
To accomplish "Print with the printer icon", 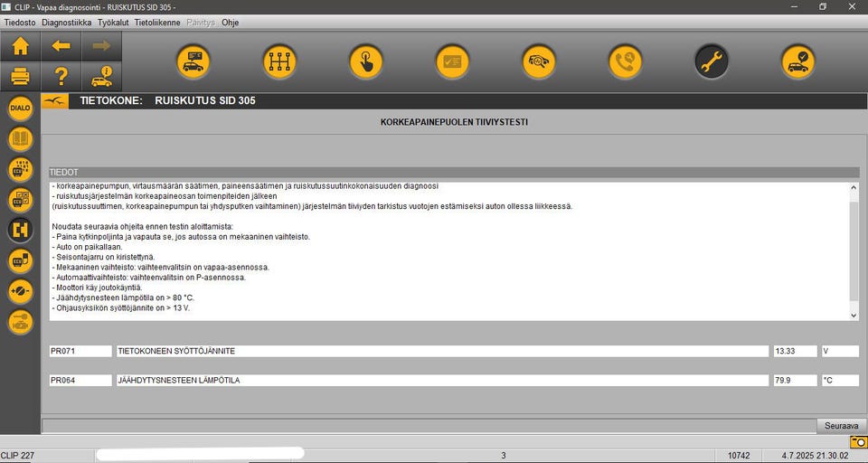I will tap(21, 77).
